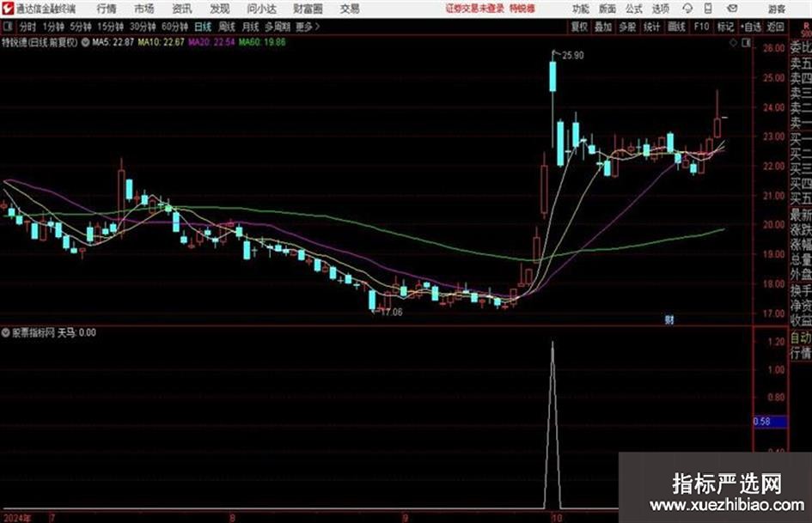The height and width of the screenshot is (523, 812).
Task: Click the 天马: 0.00 indicator value
Action: 76,332
